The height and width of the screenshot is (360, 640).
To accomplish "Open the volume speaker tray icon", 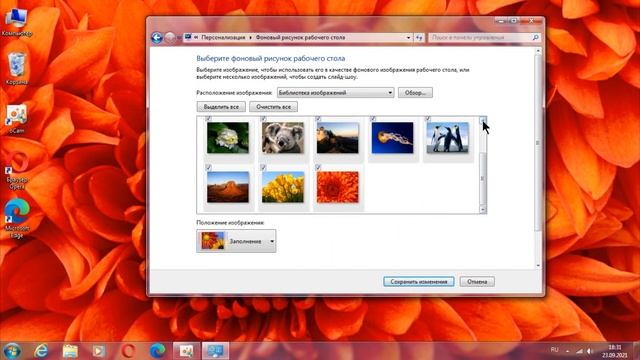I will point(590,351).
